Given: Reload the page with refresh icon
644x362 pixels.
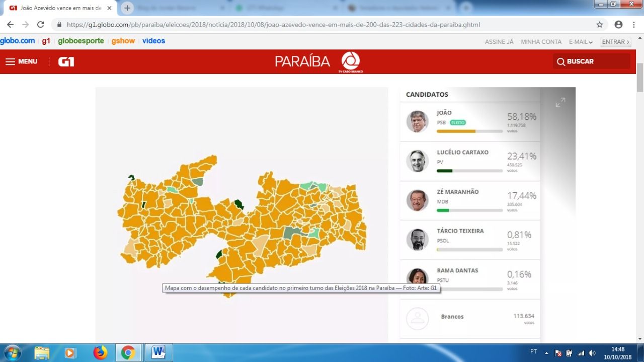Looking at the screenshot, I should [x=41, y=25].
